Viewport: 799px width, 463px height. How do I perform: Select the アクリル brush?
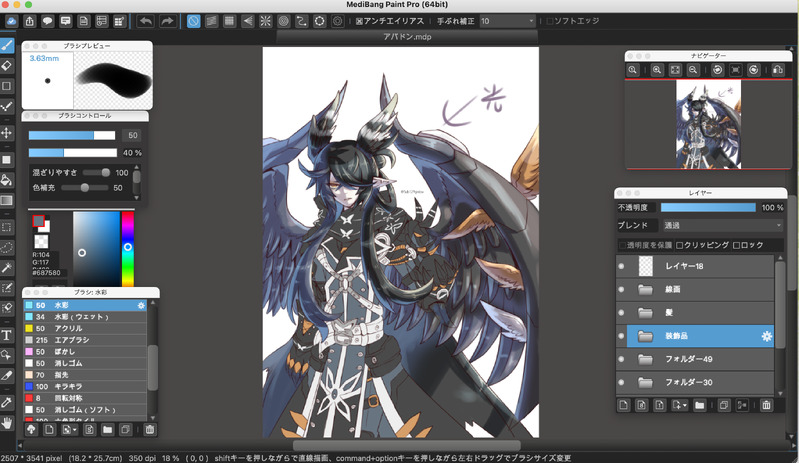click(85, 329)
